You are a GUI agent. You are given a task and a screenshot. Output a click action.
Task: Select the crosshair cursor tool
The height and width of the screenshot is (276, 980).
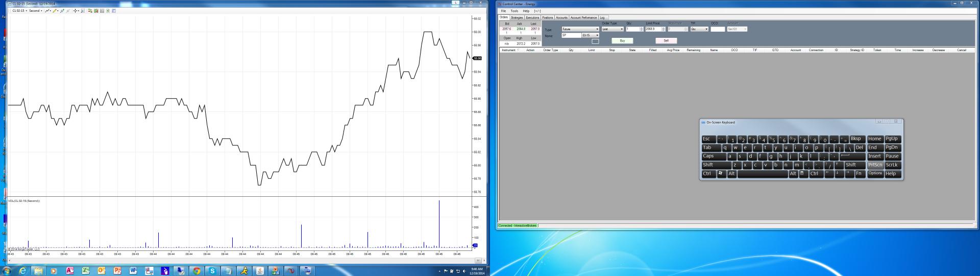(x=76, y=11)
